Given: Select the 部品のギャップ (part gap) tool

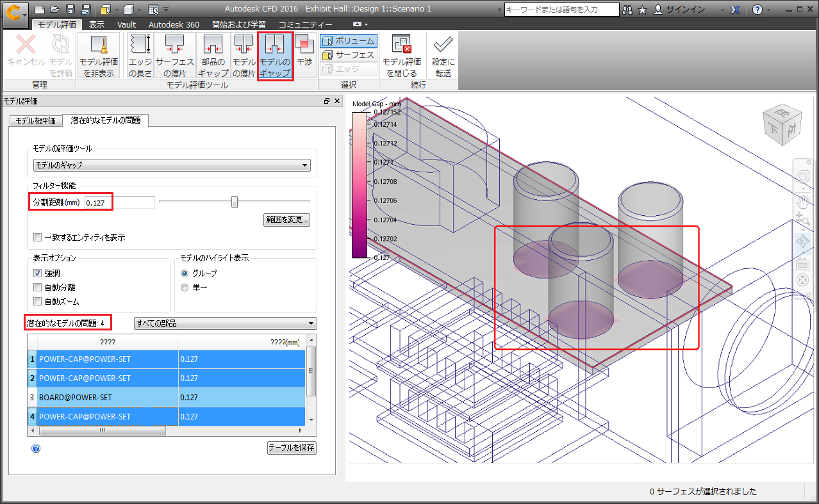Looking at the screenshot, I should click(x=213, y=55).
